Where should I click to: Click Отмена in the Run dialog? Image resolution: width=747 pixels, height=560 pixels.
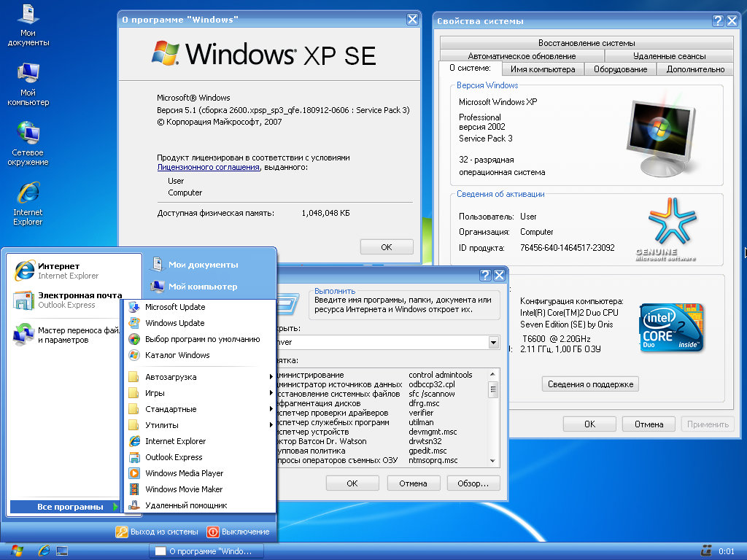413,483
